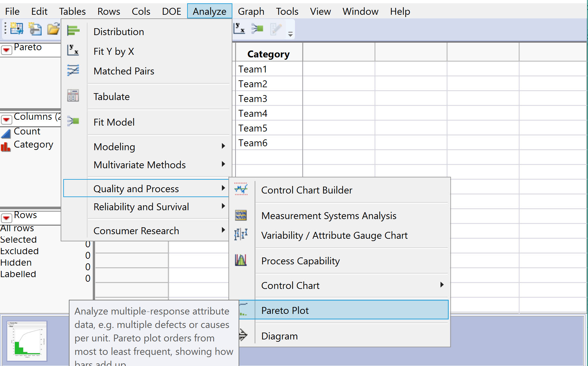Open the Columns panel red triangle menu
Image resolution: width=588 pixels, height=366 pixels.
coord(6,120)
